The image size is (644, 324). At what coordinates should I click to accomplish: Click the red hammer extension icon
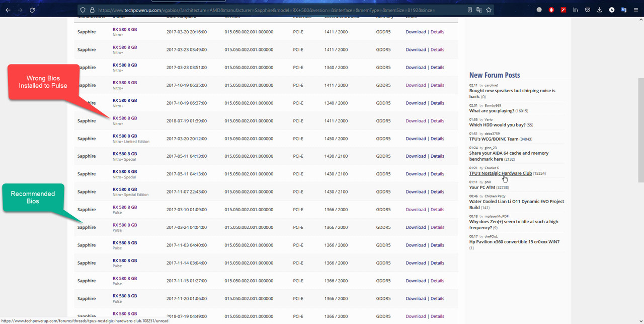point(563,10)
